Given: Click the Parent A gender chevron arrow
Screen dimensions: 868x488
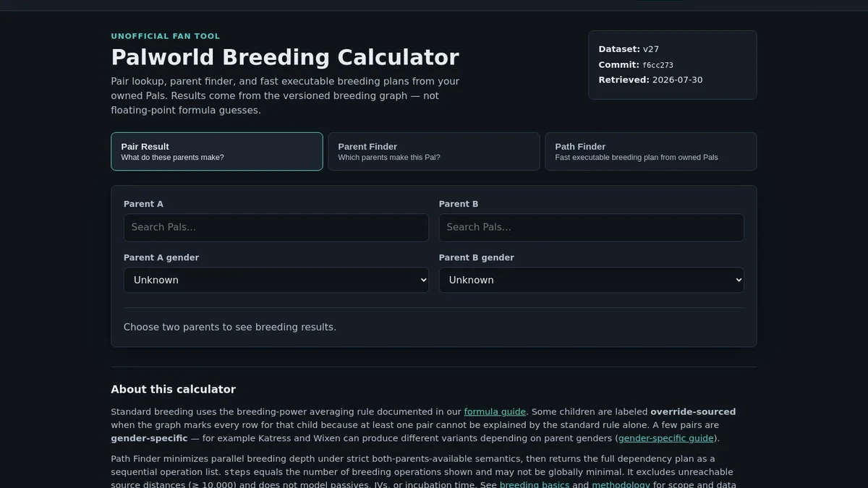Looking at the screenshot, I should (x=423, y=280).
